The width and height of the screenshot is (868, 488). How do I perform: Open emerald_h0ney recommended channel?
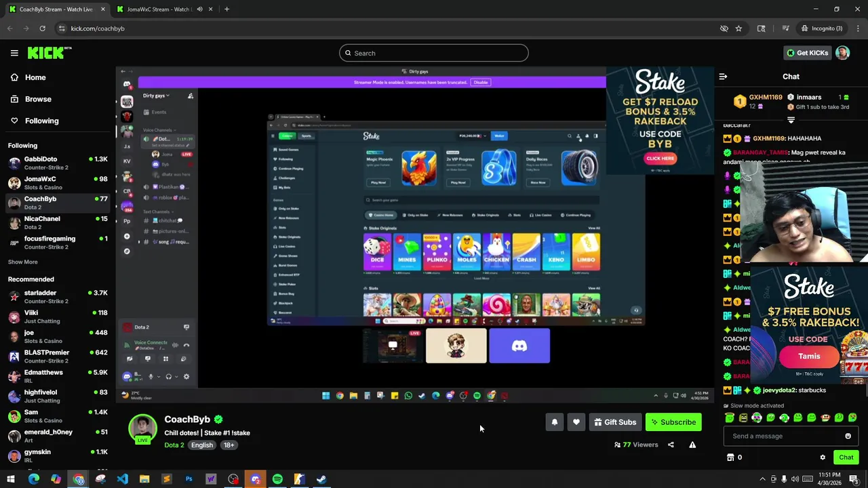click(58, 436)
